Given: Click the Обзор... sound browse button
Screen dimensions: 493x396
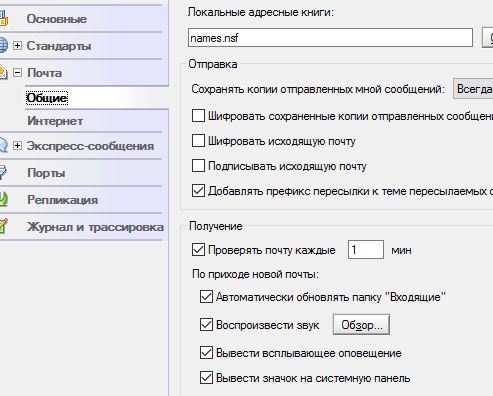Looking at the screenshot, I should coord(361,324).
